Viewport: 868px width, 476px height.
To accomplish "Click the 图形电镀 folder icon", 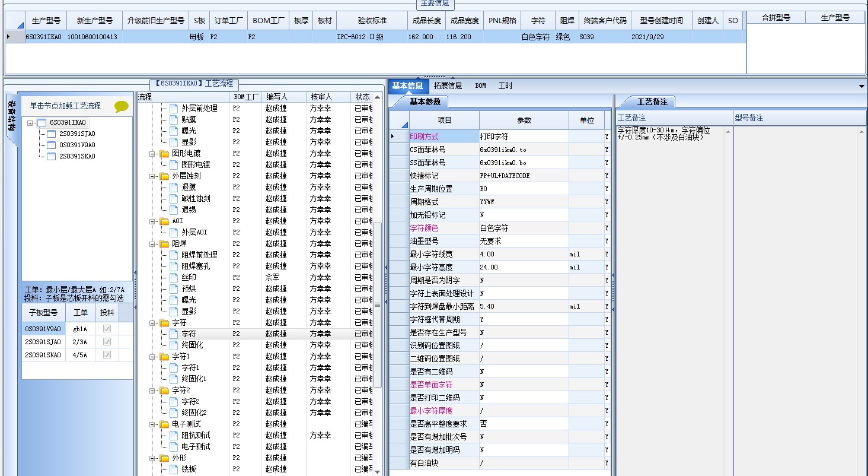I will (x=164, y=153).
